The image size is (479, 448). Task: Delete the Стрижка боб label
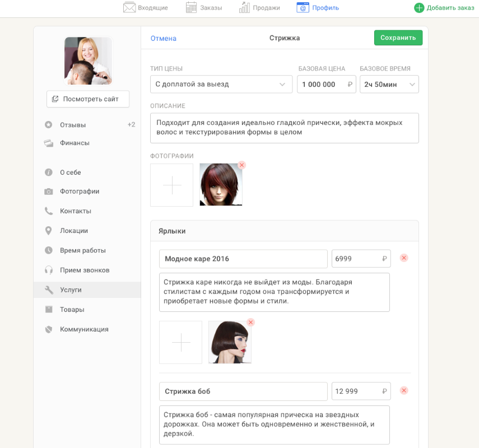click(x=404, y=390)
